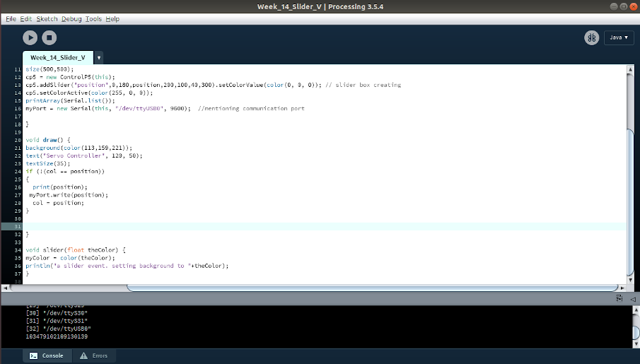Click the editor vertical scrollbar thumb
Screen dimensions: 640x364
coord(630,201)
